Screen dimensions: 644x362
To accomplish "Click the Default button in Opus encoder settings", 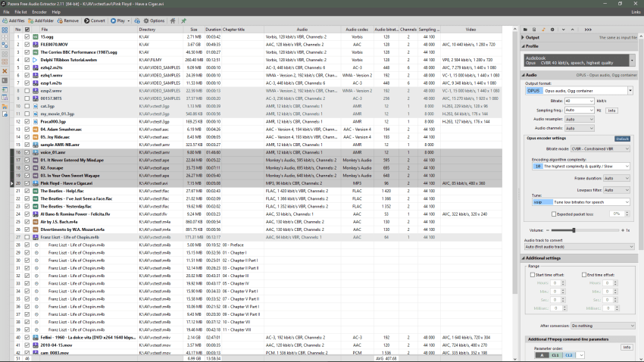I will point(622,139).
